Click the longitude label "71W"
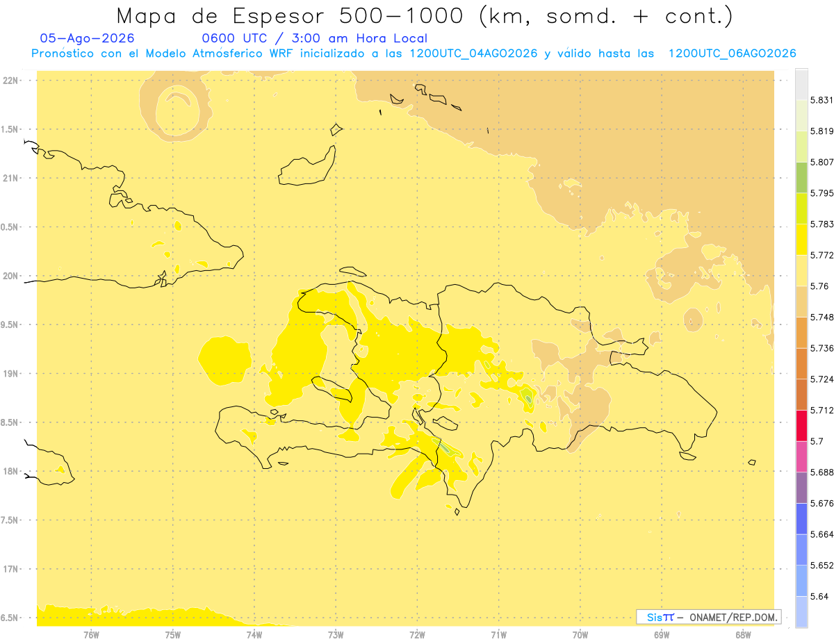The width and height of the screenshot is (834, 644). tap(498, 634)
